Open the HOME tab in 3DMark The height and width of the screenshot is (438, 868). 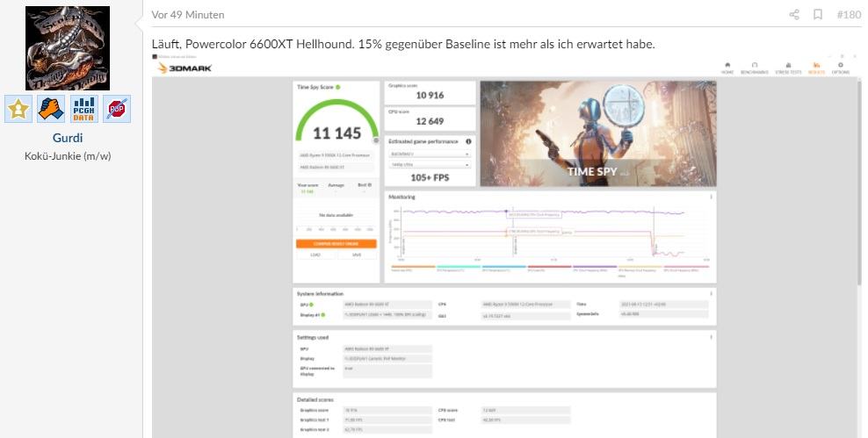click(727, 68)
